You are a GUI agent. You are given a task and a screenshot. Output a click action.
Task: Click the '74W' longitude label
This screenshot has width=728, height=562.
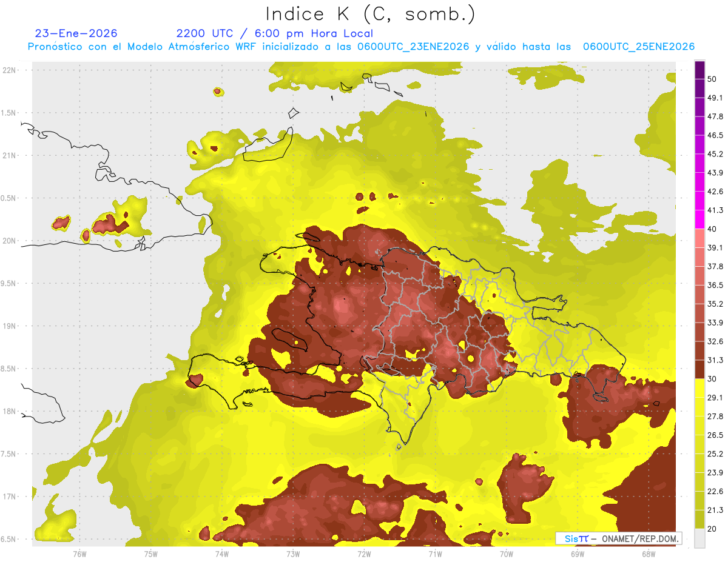221,554
